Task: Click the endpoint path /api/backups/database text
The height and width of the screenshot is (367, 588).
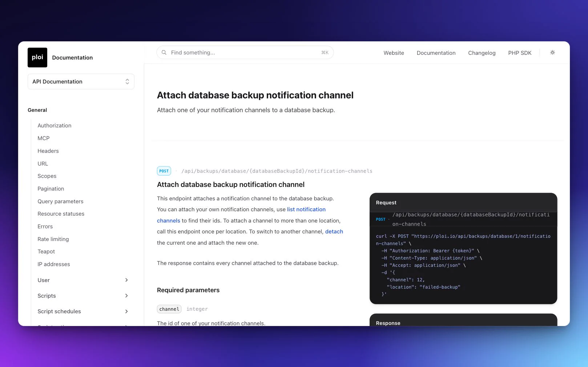Action: point(277,171)
